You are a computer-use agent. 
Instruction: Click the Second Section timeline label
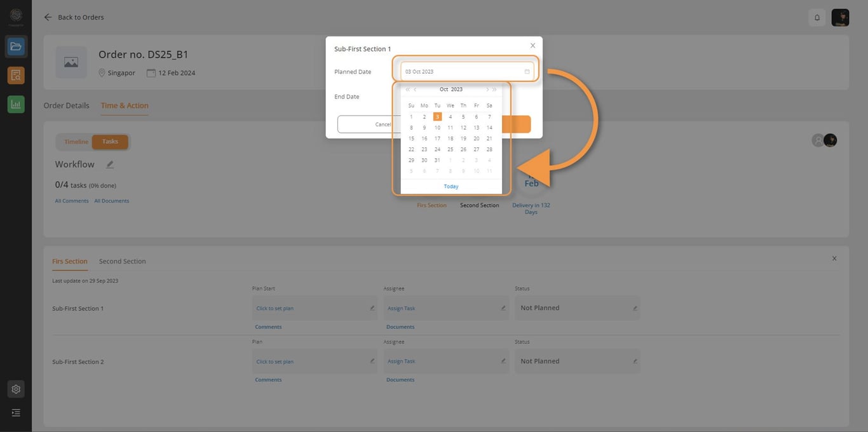pos(480,205)
